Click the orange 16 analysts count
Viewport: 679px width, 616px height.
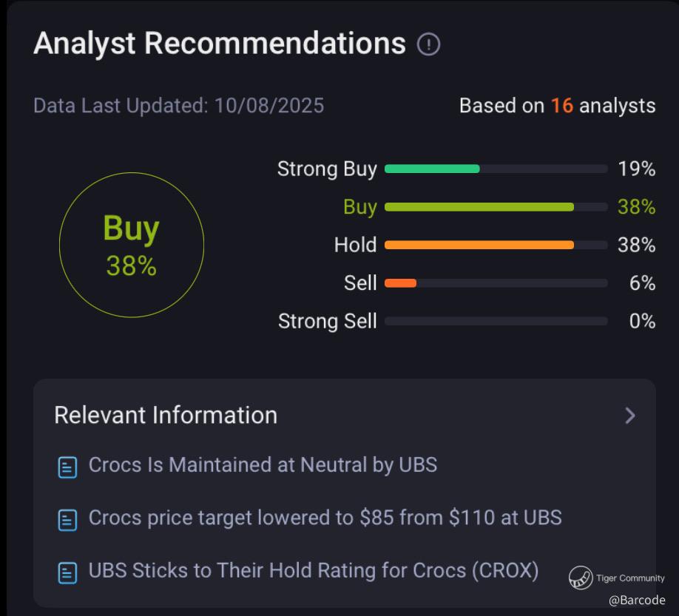[561, 106]
